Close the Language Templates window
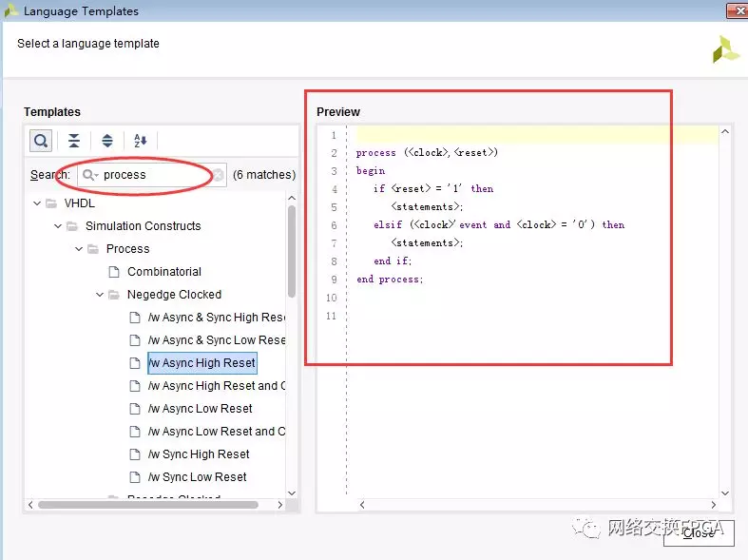Screen dimensions: 748x560 click(738, 10)
